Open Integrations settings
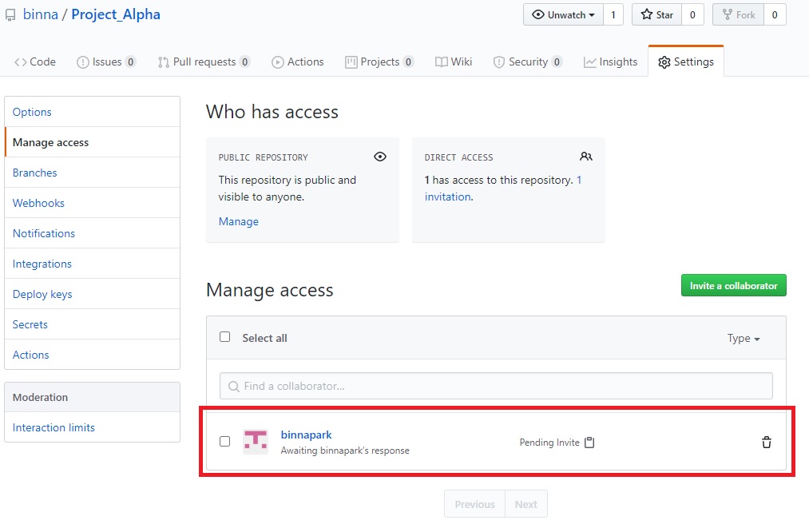The width and height of the screenshot is (809, 532). click(93, 264)
